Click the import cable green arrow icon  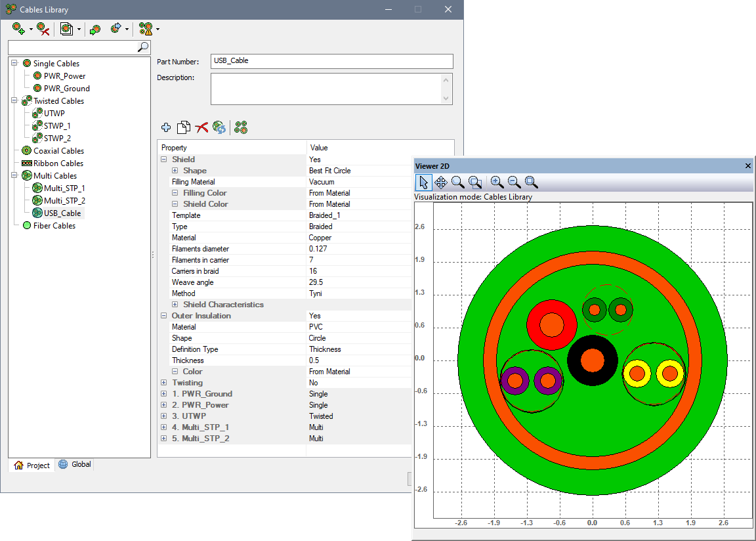(x=95, y=29)
